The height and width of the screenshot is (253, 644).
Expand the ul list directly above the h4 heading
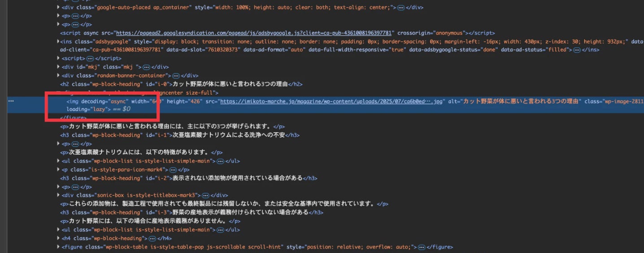click(x=58, y=229)
